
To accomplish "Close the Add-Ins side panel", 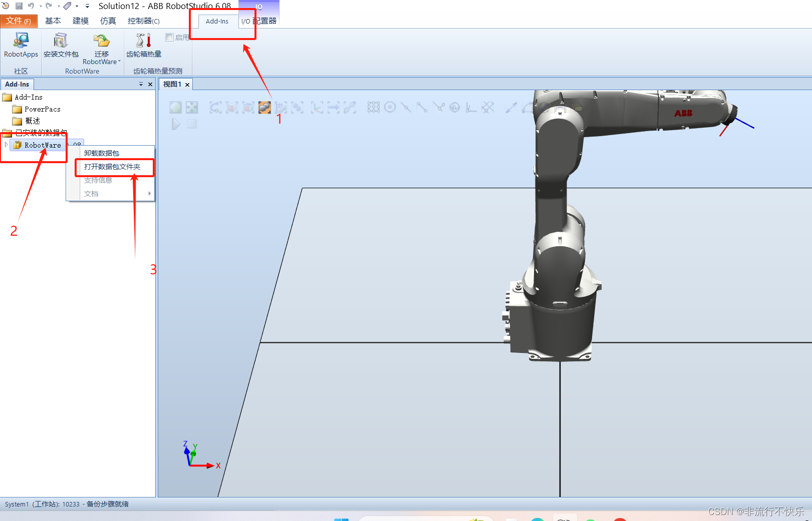I will click(x=150, y=84).
